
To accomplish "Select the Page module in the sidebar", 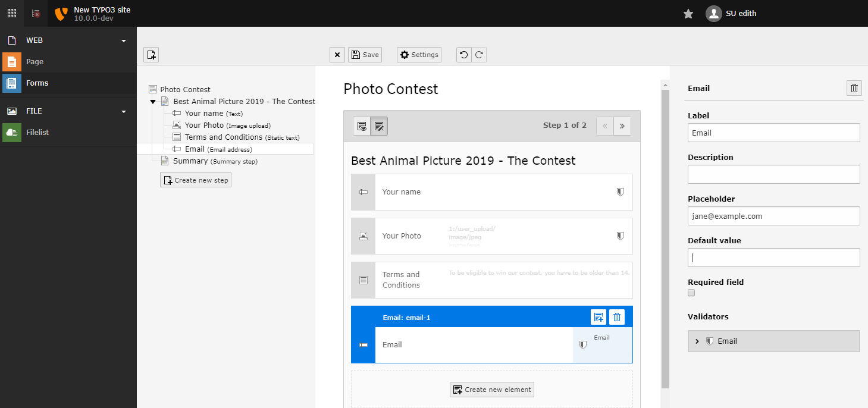I will pos(35,61).
